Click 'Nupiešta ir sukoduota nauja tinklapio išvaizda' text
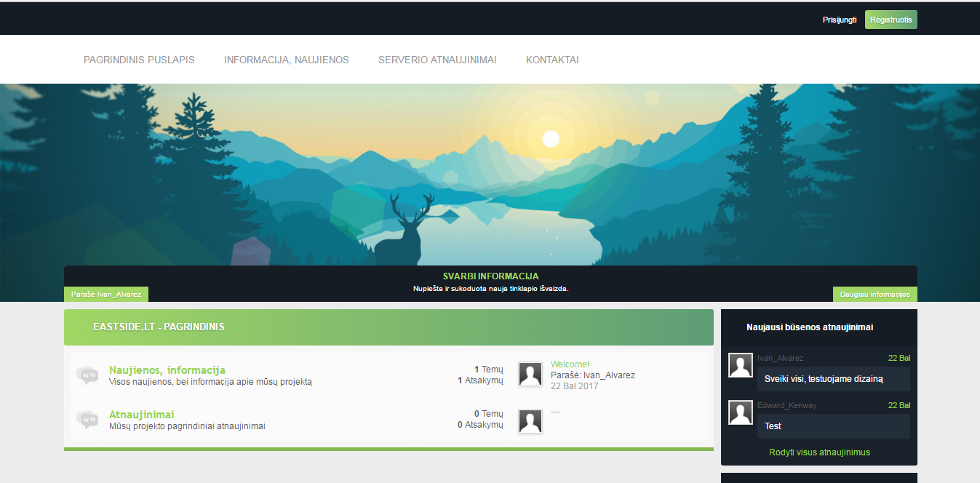The width and height of the screenshot is (980, 483). point(491,289)
